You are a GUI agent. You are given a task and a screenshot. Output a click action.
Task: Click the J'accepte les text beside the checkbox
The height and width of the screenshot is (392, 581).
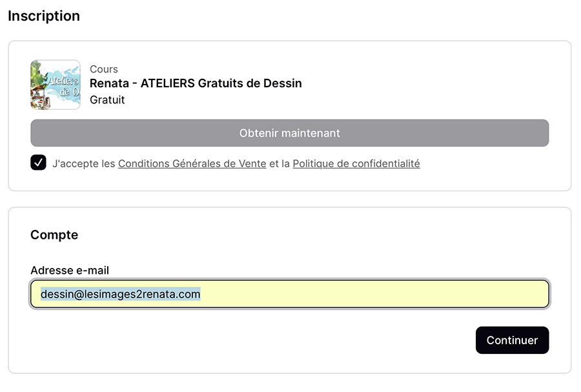83,164
